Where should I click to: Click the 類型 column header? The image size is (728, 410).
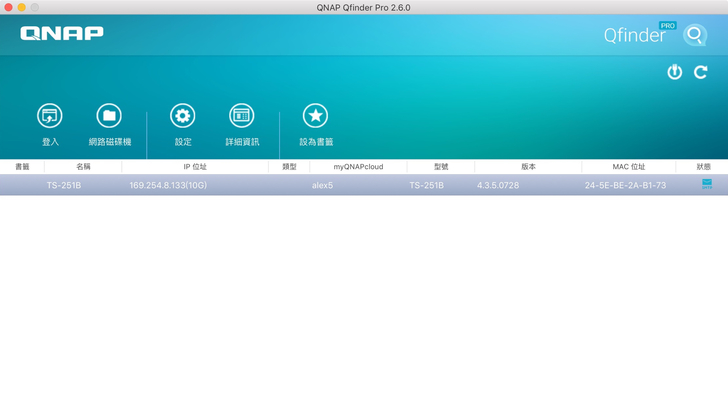point(289,167)
